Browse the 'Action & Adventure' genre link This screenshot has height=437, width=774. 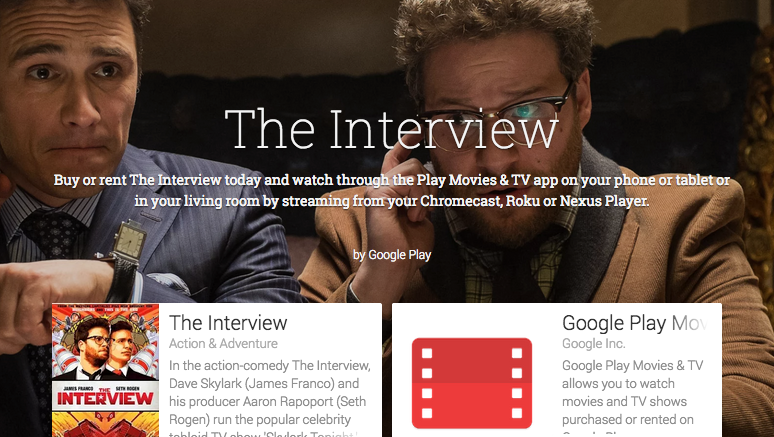click(x=223, y=343)
